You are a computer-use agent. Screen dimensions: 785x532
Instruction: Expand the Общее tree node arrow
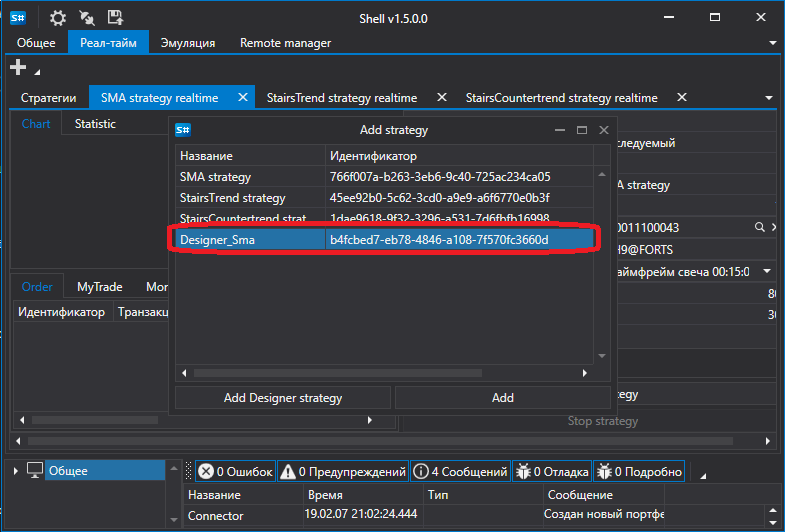16,471
